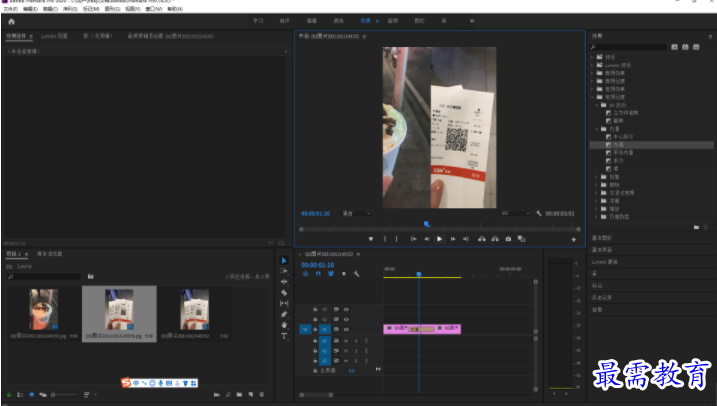Create a new custom bin in Effects panel
Screen dimensions: 717x406
tap(696, 227)
